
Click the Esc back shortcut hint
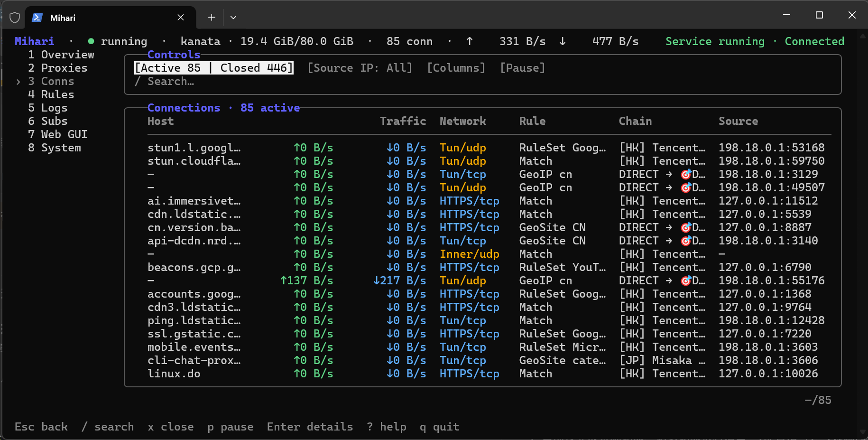point(41,427)
